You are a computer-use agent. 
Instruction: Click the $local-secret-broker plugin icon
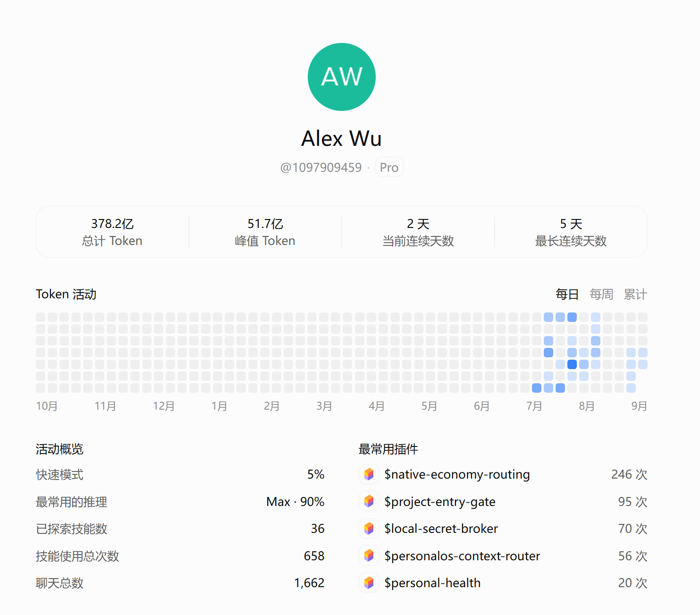tap(369, 529)
